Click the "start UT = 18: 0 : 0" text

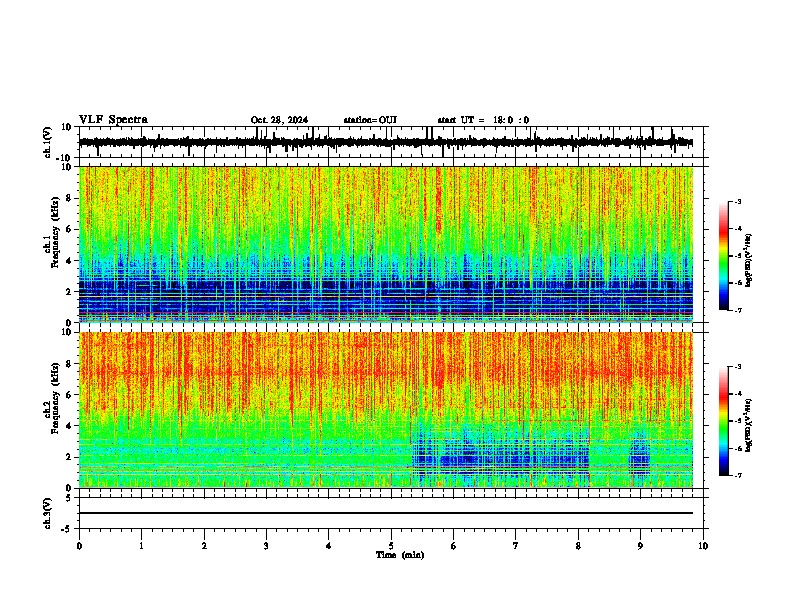pyautogui.click(x=483, y=120)
